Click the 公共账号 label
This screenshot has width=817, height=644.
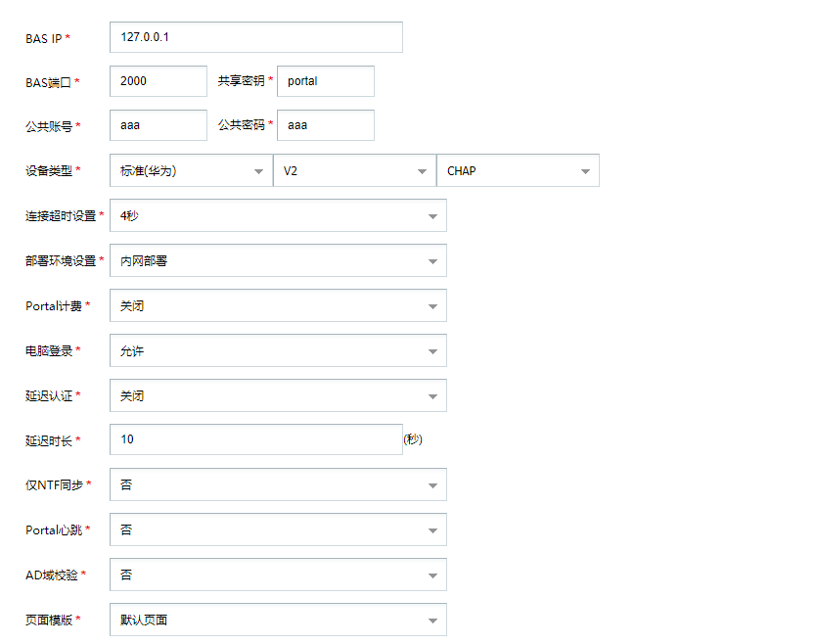pos(49,126)
